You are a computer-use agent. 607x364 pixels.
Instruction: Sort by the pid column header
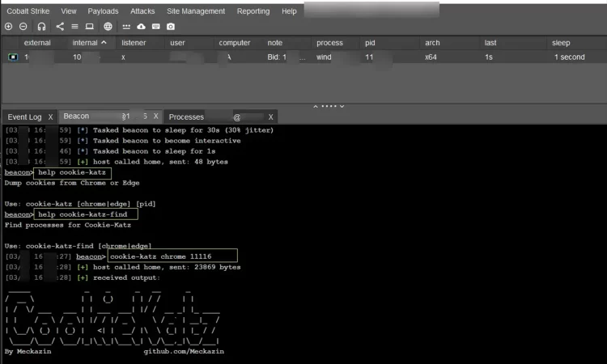click(370, 43)
